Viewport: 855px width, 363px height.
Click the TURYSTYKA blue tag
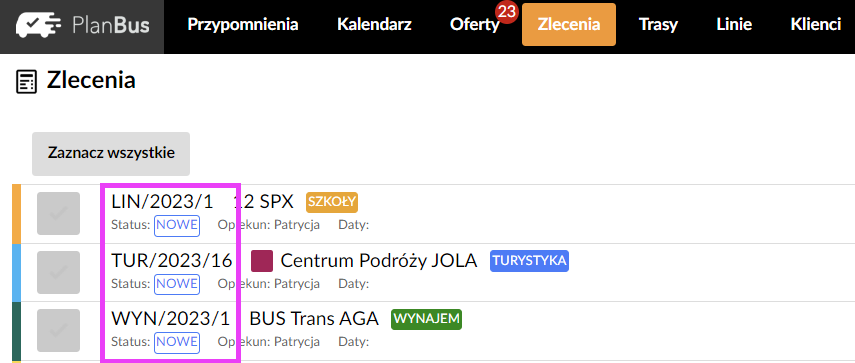point(529,261)
